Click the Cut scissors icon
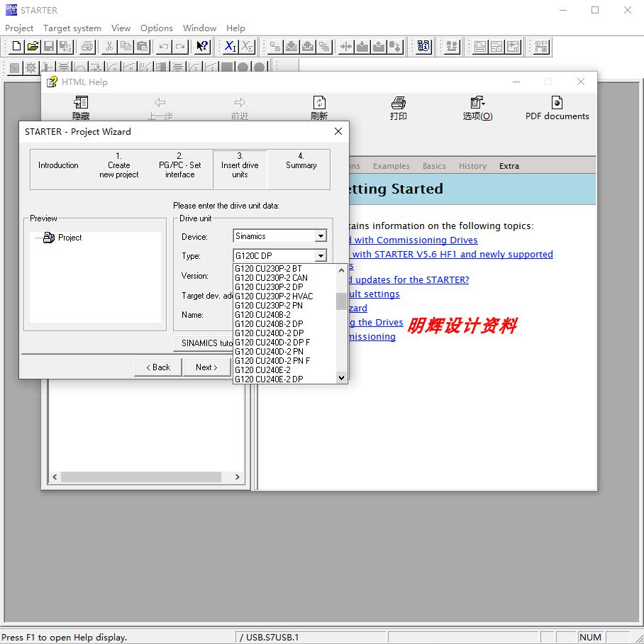 (x=109, y=46)
